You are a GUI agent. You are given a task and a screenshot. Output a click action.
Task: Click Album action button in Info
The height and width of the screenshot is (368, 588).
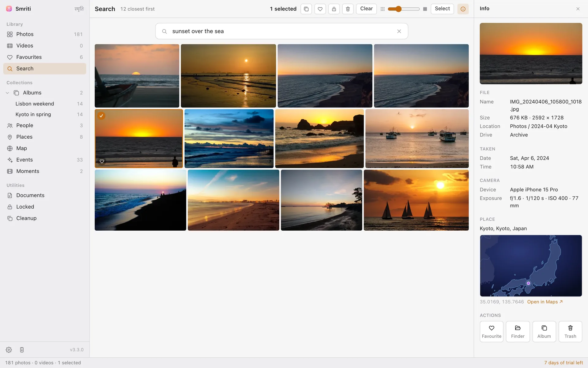pos(544,332)
